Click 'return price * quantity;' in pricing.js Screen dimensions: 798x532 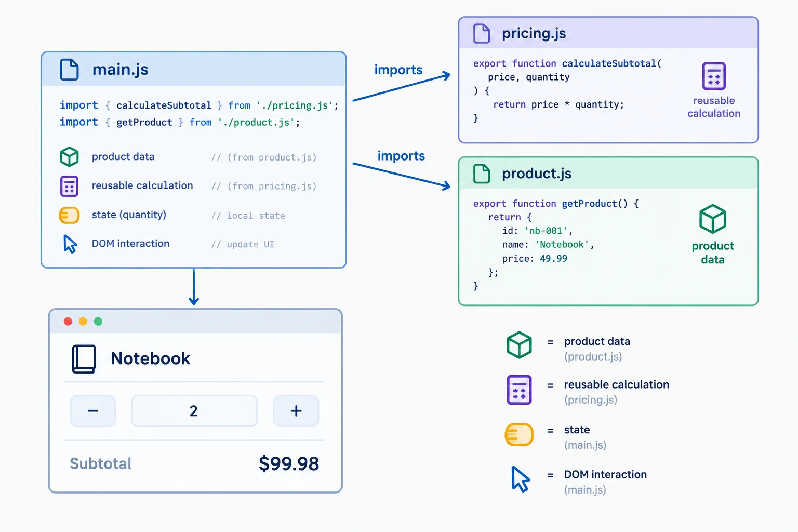coord(558,104)
